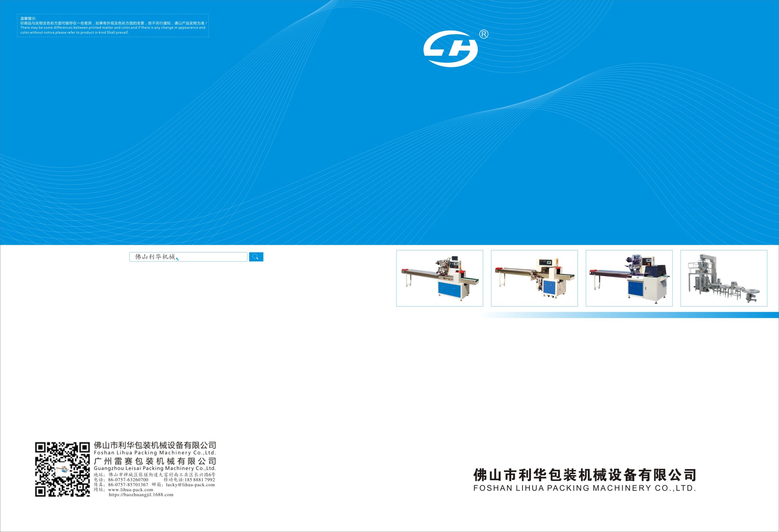Click the phone number 86-0757-63260700
779x532 pixels.
(x=128, y=480)
